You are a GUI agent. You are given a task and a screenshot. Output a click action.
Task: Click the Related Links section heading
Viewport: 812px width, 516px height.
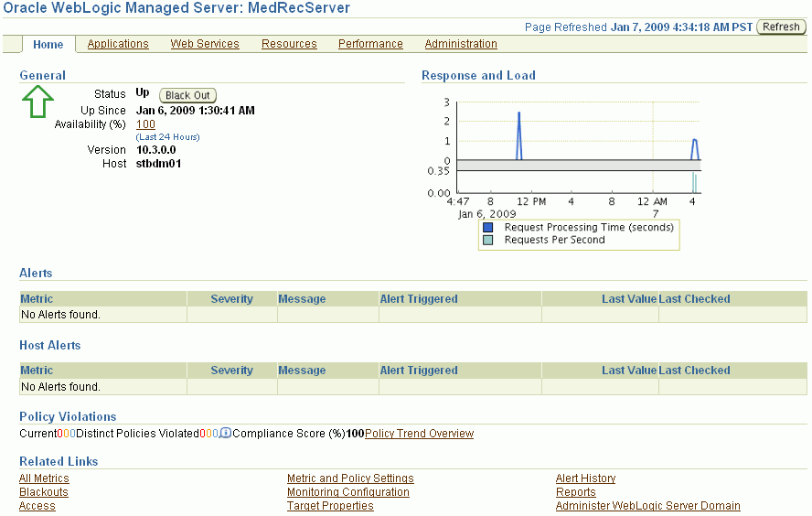[59, 462]
